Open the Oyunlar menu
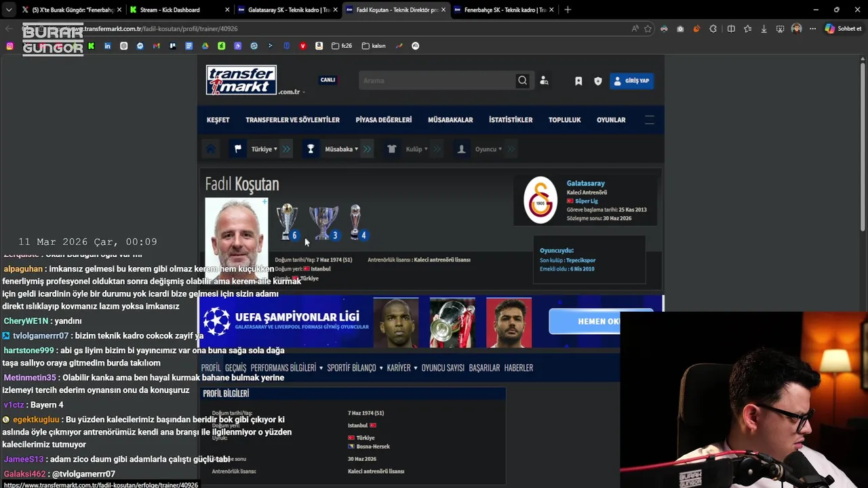The image size is (868, 488). click(x=611, y=120)
